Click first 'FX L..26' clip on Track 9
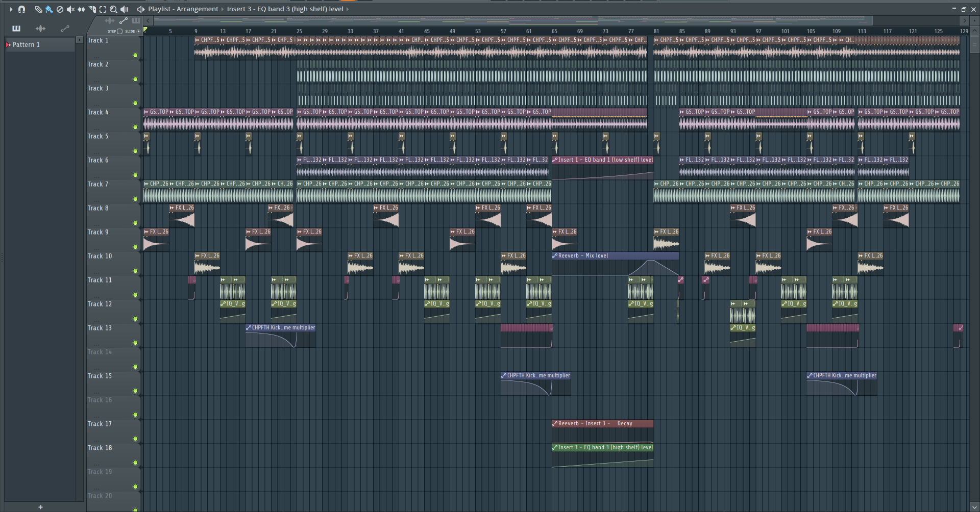Image resolution: width=980 pixels, height=512 pixels. (156, 240)
